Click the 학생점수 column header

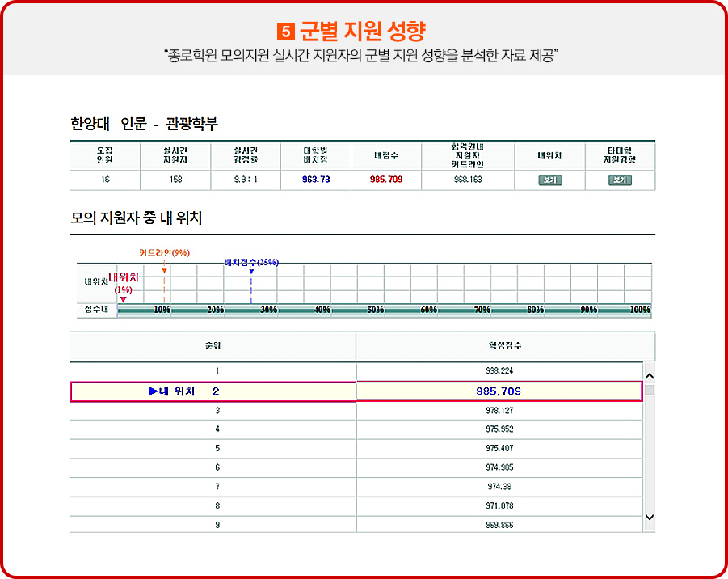(504, 345)
